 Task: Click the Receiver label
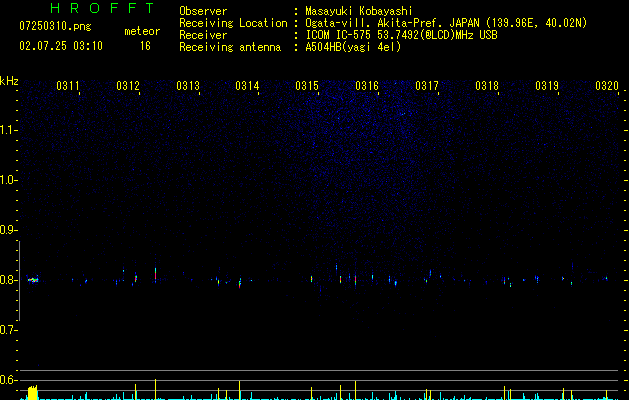[x=203, y=35]
